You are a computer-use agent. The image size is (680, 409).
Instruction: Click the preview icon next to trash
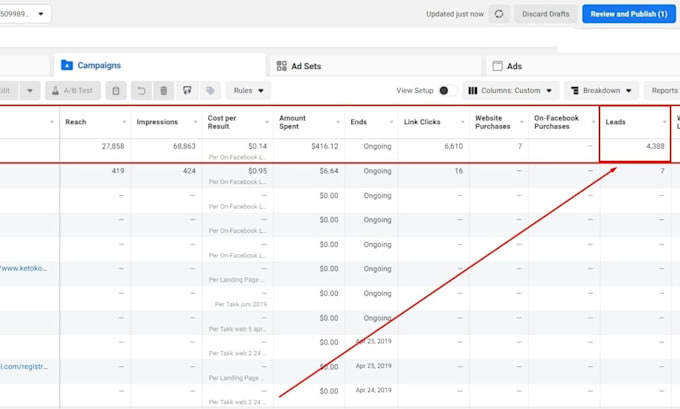click(187, 91)
